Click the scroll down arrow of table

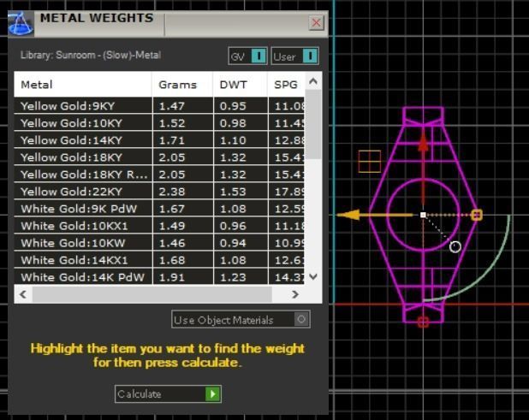(x=313, y=277)
